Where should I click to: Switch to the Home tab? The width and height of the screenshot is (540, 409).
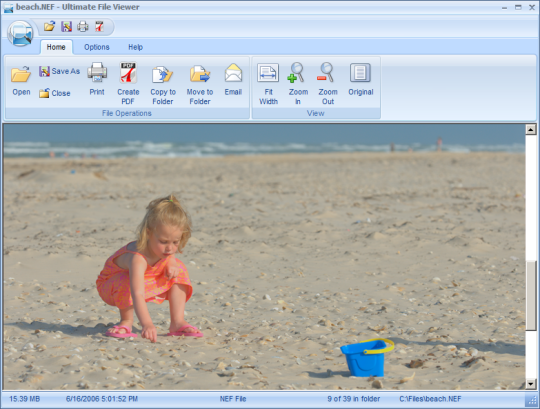pyautogui.click(x=56, y=47)
